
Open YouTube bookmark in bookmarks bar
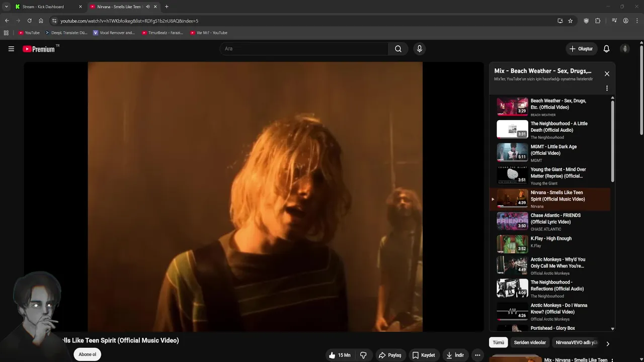pyautogui.click(x=29, y=33)
